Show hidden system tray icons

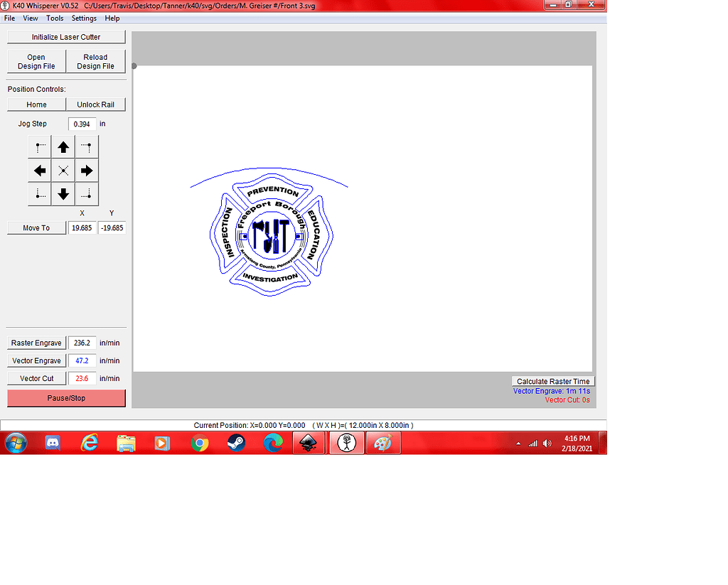click(x=518, y=444)
